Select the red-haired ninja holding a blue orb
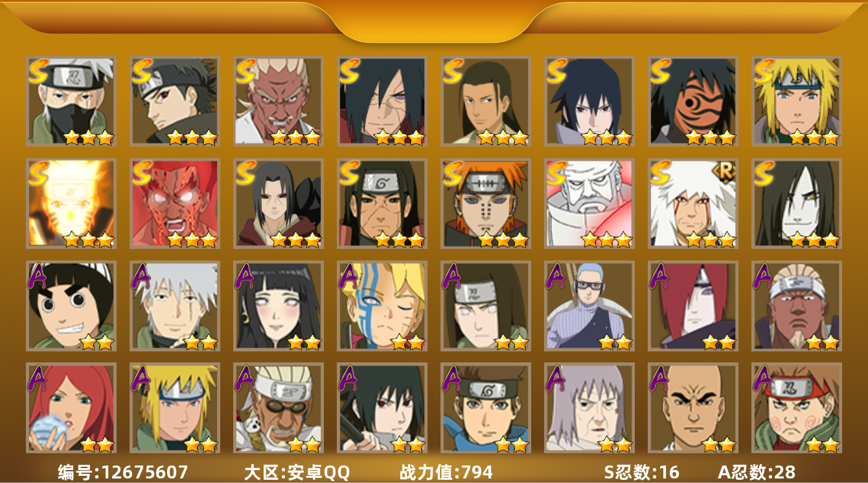868x483 pixels. click(71, 408)
